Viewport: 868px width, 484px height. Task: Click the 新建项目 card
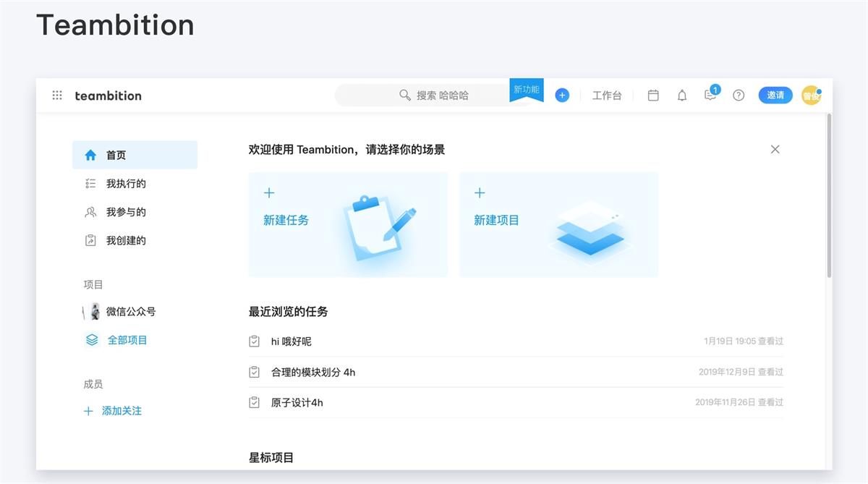(x=558, y=224)
